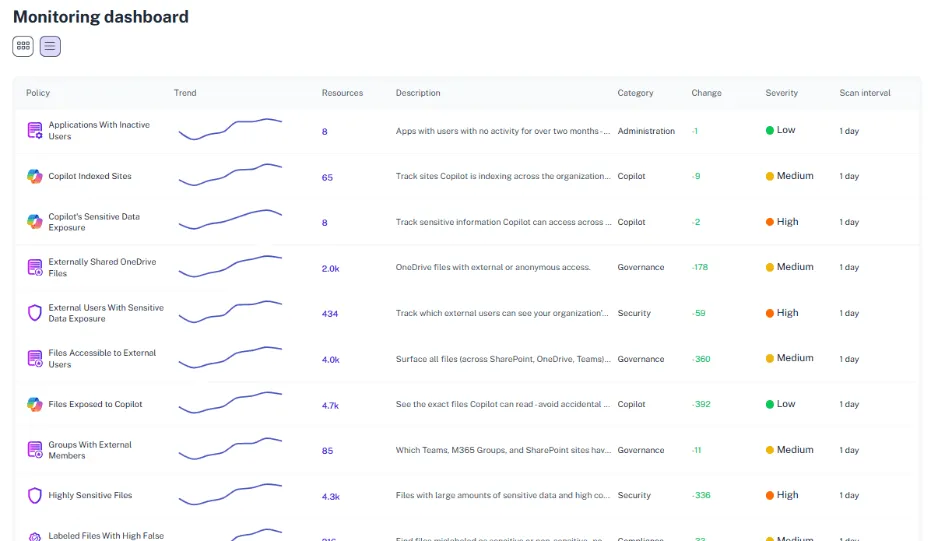
Task: Switch to grid view layout
Action: [23, 46]
